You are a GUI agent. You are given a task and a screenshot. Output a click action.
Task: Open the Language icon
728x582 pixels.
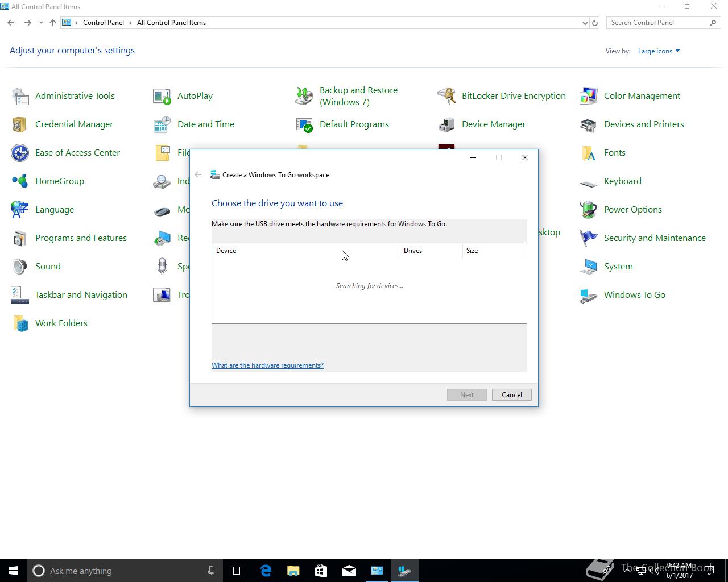point(20,210)
